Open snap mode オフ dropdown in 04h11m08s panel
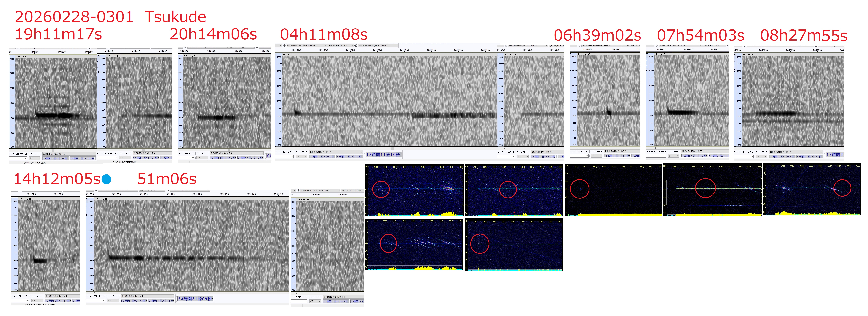The width and height of the screenshot is (868, 316). pyautogui.click(x=301, y=156)
